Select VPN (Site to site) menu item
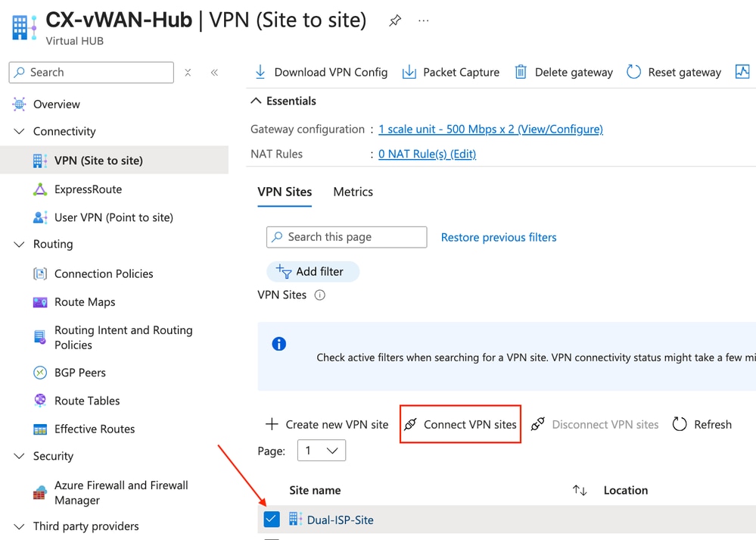Viewport: 756px width, 540px height. [114, 161]
